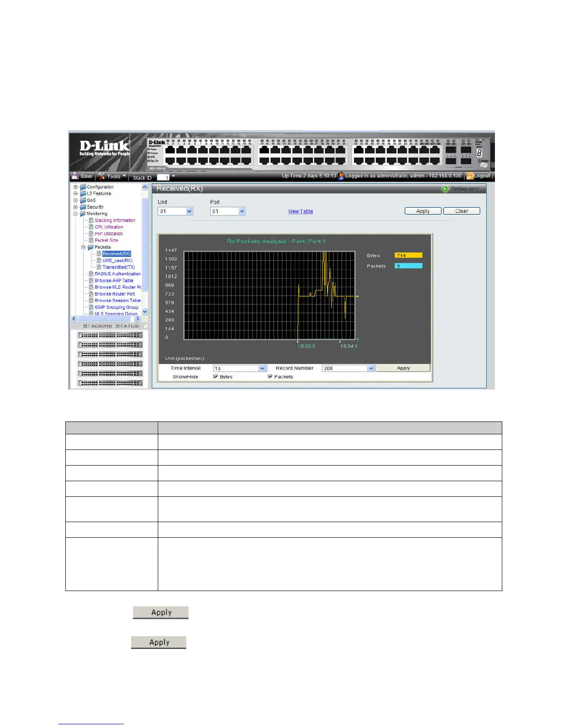563x728 pixels.
Task: Open the Stack ID dropdown
Action: 173,177
